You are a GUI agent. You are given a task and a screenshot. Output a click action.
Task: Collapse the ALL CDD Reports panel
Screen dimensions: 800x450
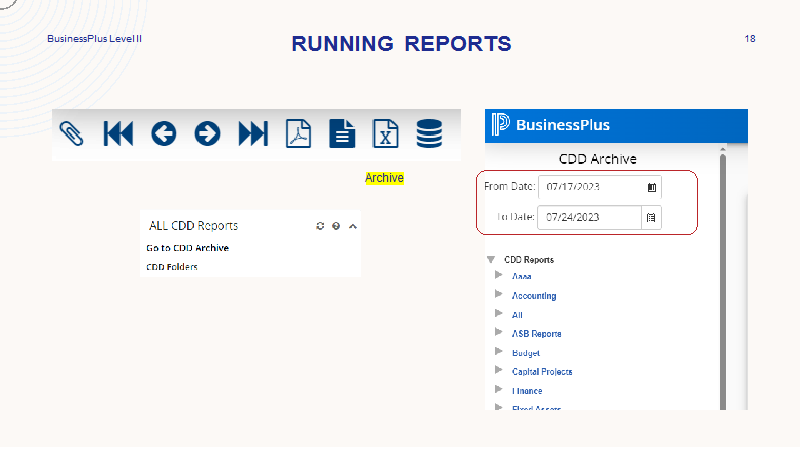coord(353,226)
